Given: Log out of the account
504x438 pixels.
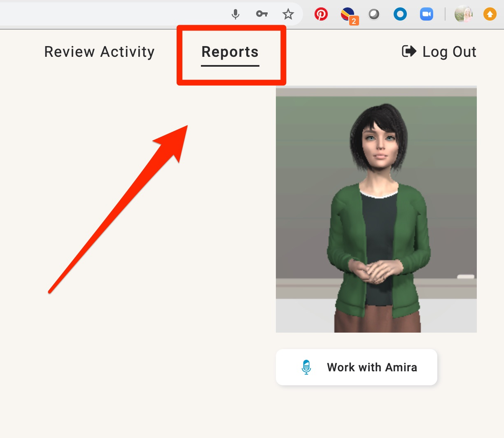Looking at the screenshot, I should pos(439,52).
